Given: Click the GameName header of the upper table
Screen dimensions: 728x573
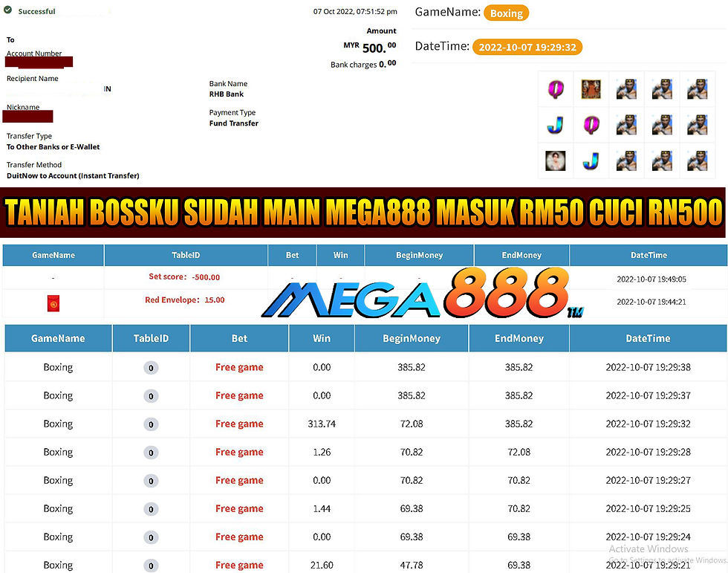Looking at the screenshot, I should point(53,255).
